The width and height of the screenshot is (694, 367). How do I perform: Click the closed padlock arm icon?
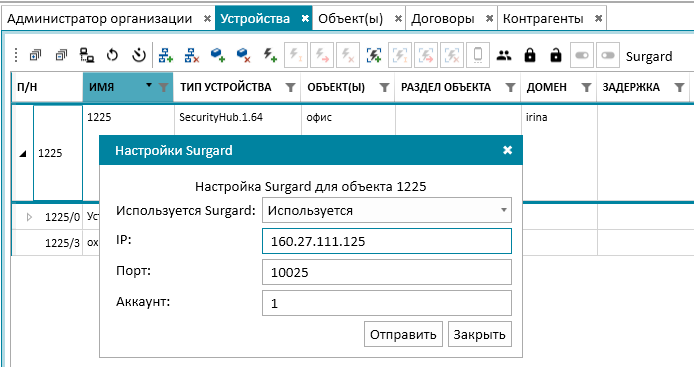pyautogui.click(x=530, y=55)
